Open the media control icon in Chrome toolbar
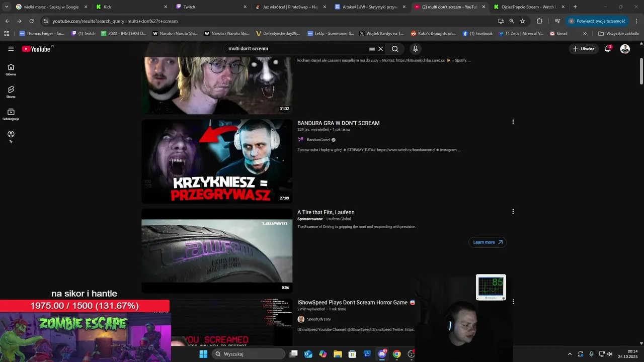This screenshot has width=644, height=362. tap(557, 21)
